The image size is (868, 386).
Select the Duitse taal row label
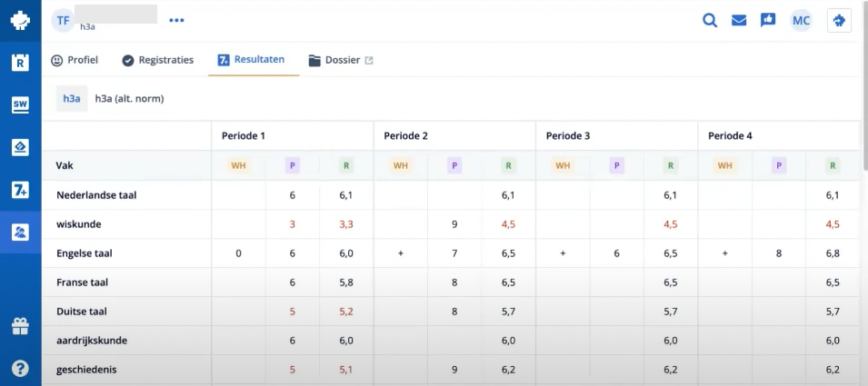tap(82, 312)
